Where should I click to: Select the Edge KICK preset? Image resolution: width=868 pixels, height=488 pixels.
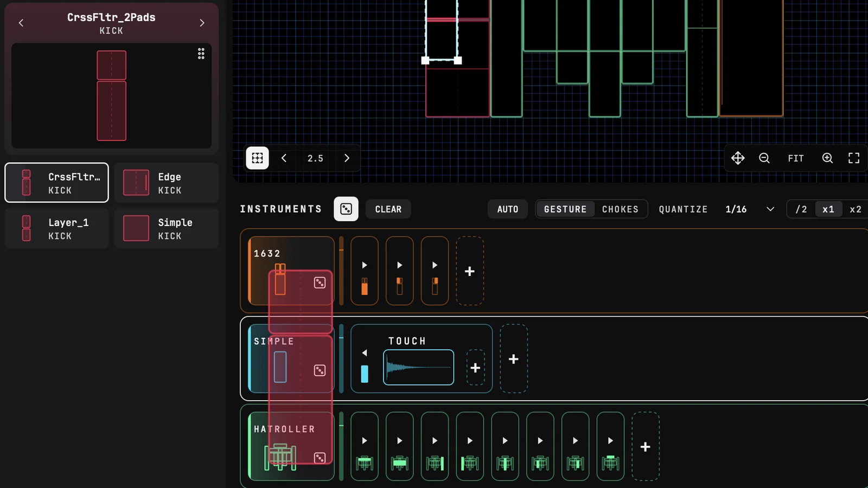click(x=167, y=183)
